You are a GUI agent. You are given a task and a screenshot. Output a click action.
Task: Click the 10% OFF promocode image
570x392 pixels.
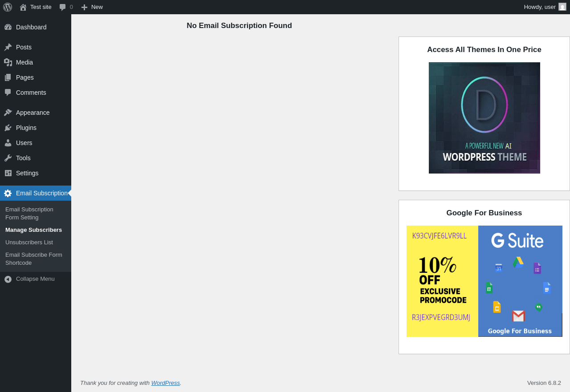443,281
